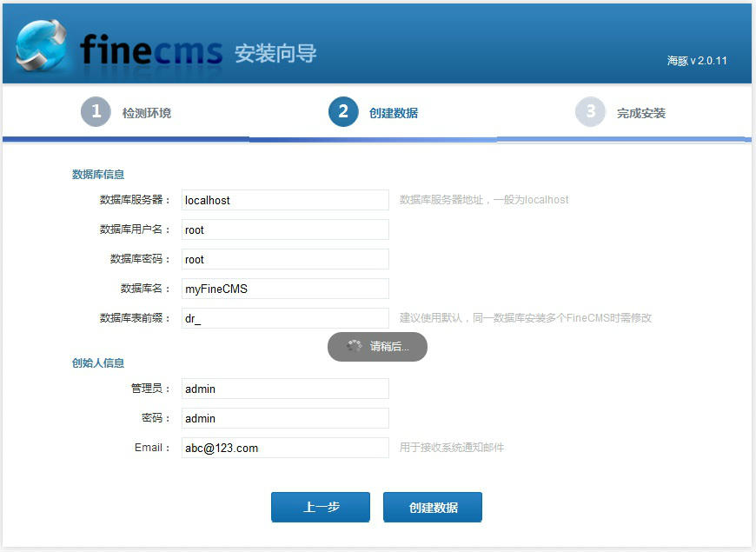Focus the table prefix field containing dr_

(x=285, y=318)
